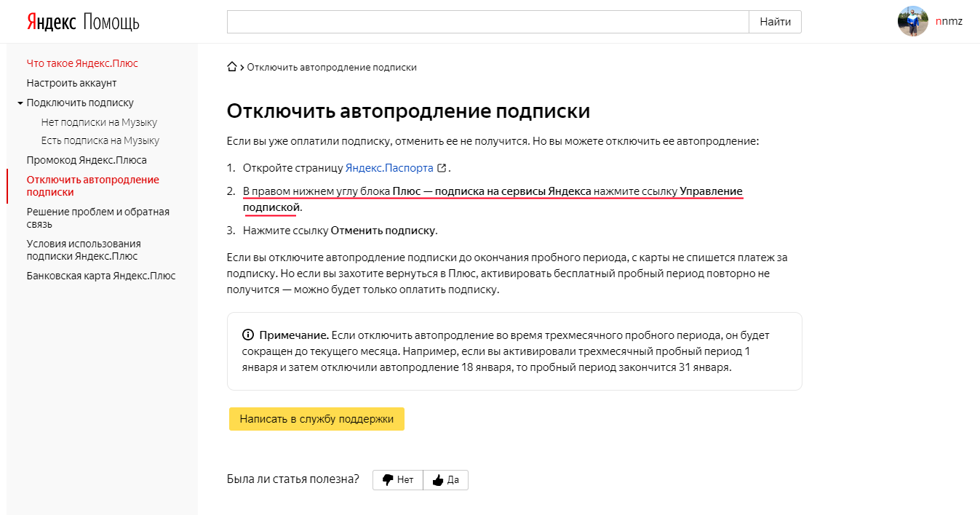Click the page heading Отключить автопродление подписки
The image size is (980, 515).
pyautogui.click(x=408, y=111)
